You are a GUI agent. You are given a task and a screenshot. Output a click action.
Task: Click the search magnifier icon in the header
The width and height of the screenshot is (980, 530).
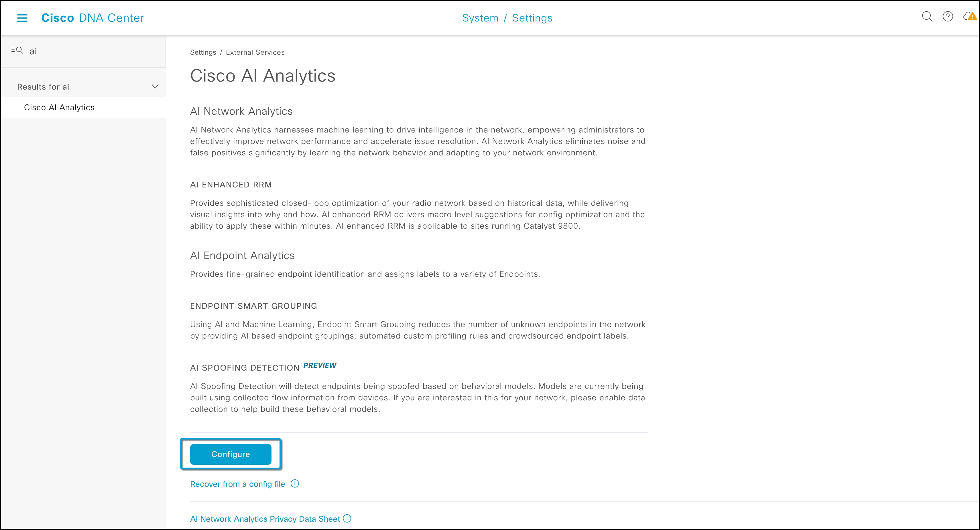point(927,17)
